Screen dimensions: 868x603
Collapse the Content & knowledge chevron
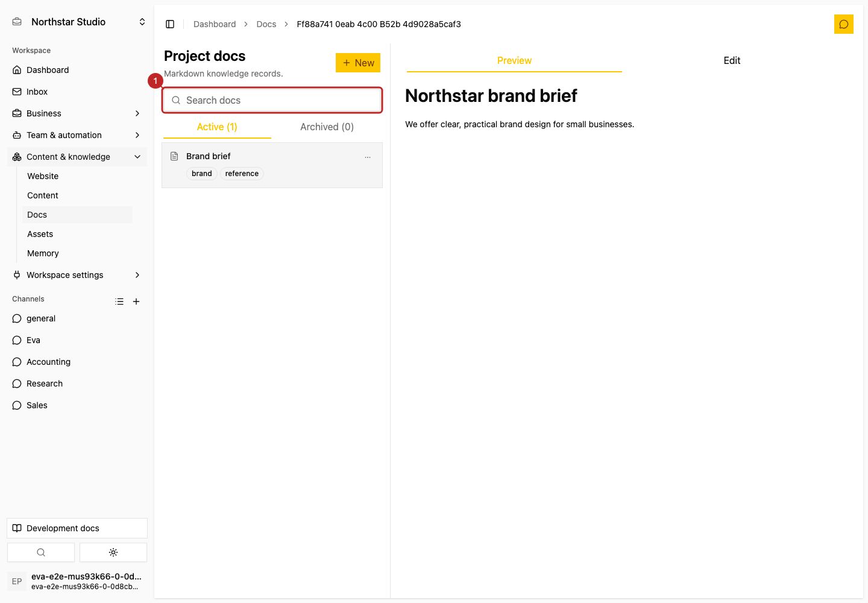pos(137,157)
